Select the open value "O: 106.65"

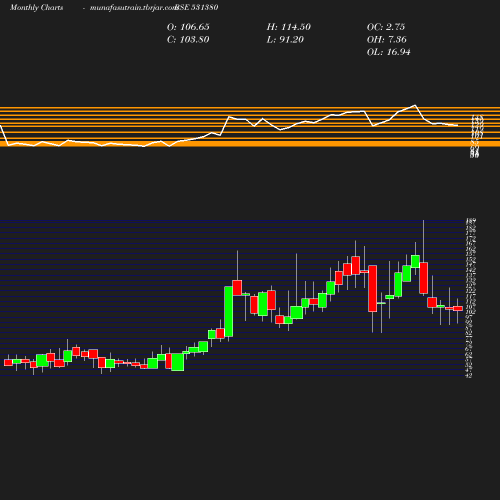pos(188,27)
